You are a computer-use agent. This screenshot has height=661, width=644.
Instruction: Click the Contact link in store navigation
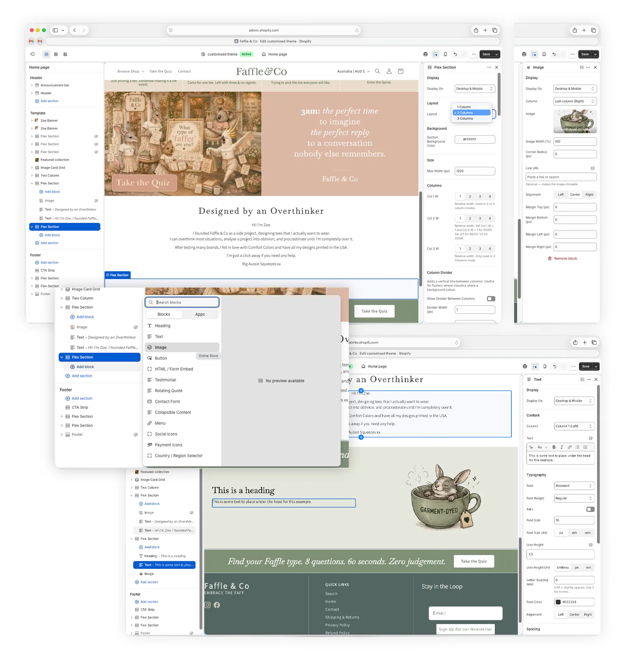pos(184,71)
